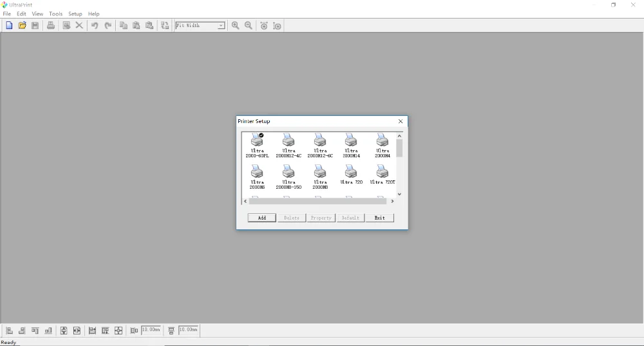Click the printer list scroll-left arrow
The width and height of the screenshot is (644, 346).
245,202
